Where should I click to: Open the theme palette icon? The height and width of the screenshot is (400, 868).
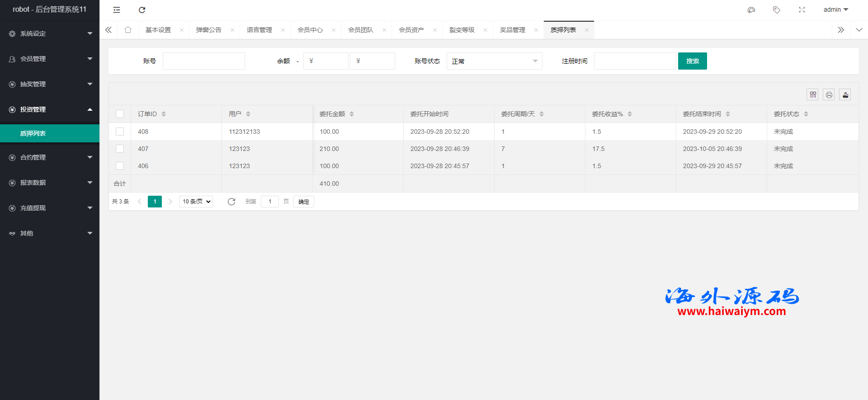[x=751, y=10]
